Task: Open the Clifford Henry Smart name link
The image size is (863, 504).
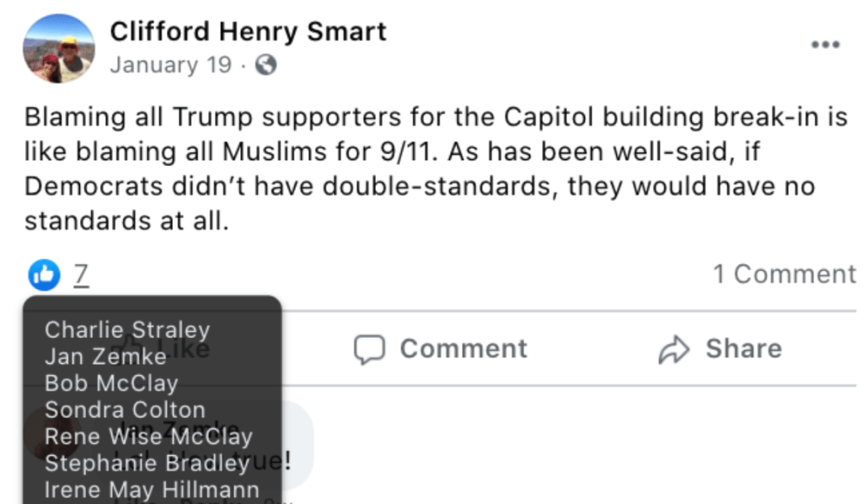Action: 248,32
